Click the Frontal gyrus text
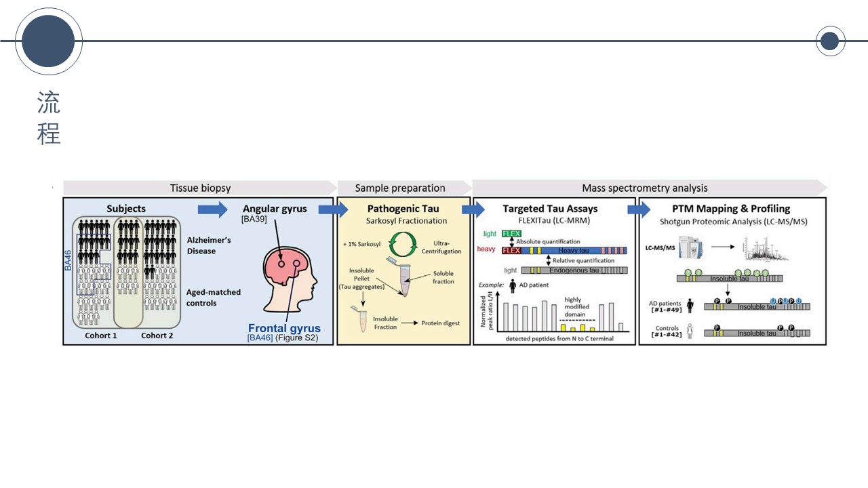Screen dimensions: 868x488 coord(283,329)
